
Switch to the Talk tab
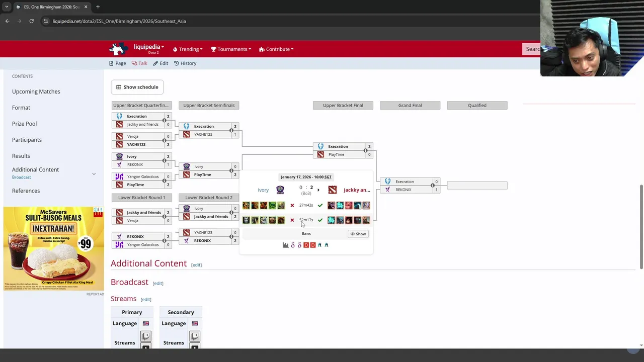[139, 63]
